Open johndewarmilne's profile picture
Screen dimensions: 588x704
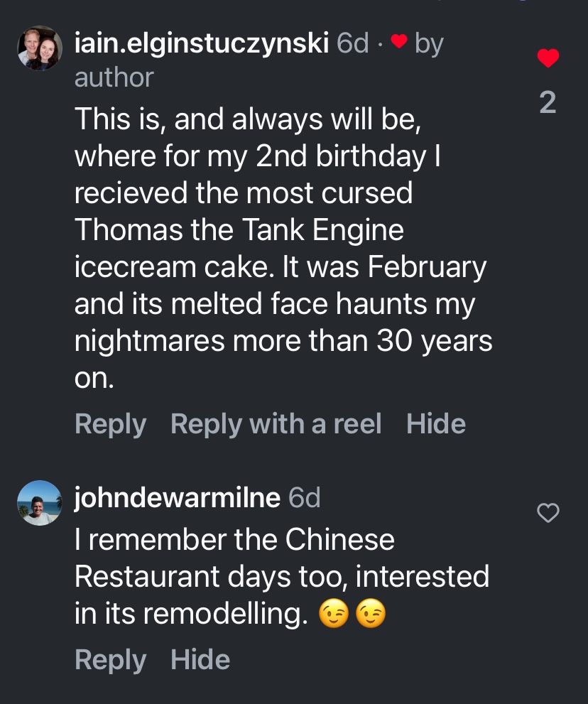pyautogui.click(x=40, y=503)
